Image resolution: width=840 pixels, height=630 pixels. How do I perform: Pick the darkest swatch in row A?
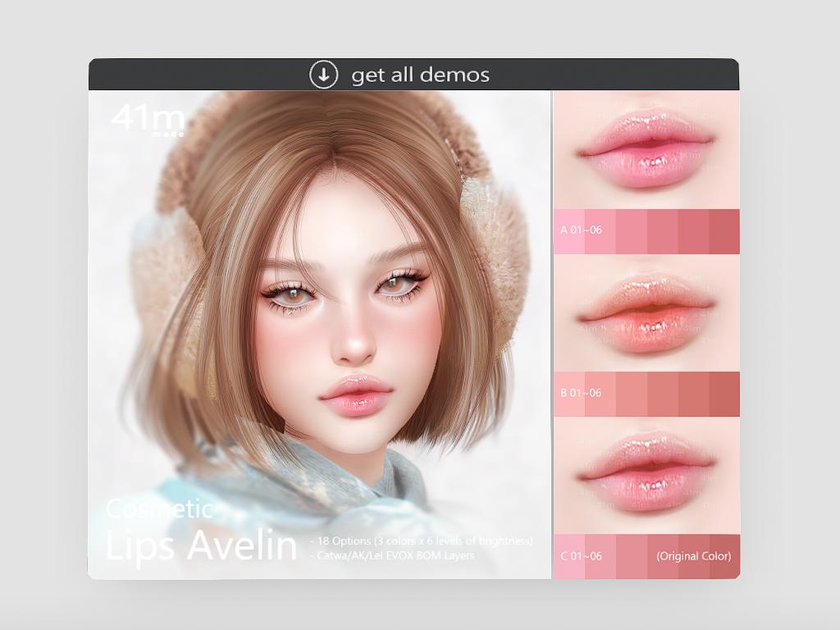[724, 231]
